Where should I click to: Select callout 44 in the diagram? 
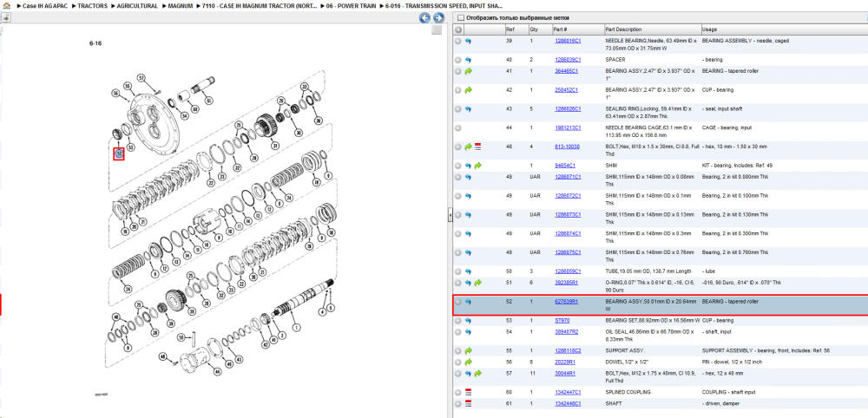[218, 372]
